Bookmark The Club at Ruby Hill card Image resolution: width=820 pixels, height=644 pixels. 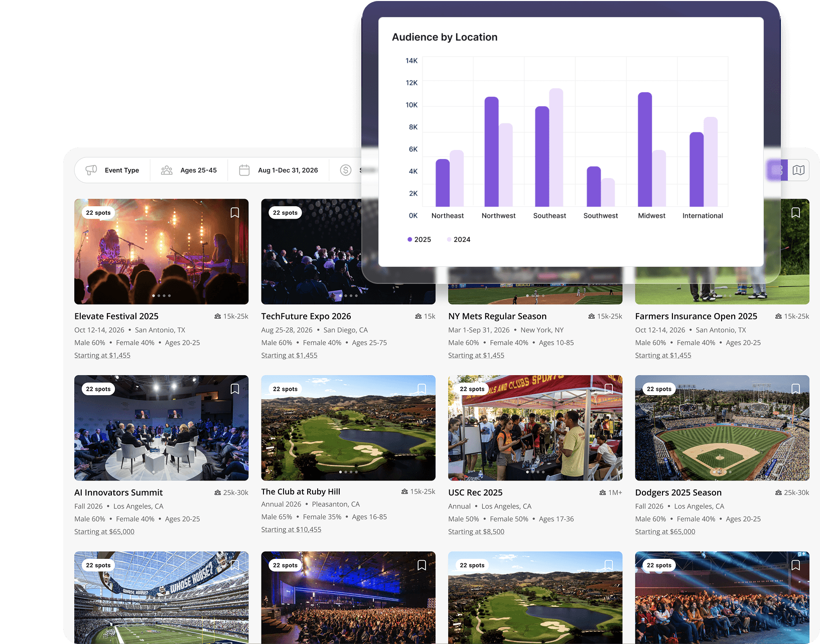(422, 389)
